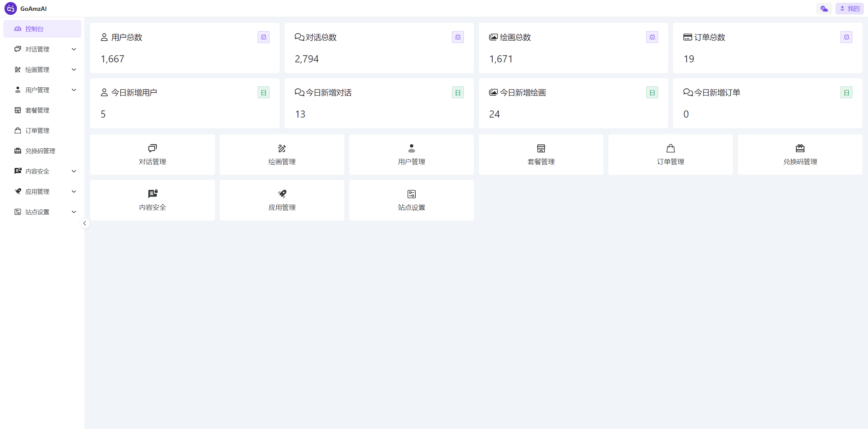This screenshot has width=868, height=429.
Task: Open the 订单管理 shopping bag card
Action: tap(670, 148)
